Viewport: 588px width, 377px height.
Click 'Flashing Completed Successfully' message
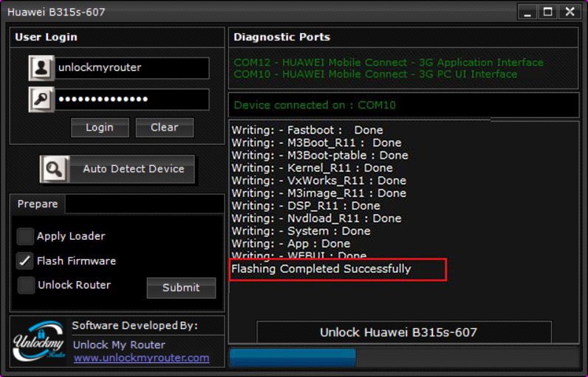tap(321, 269)
